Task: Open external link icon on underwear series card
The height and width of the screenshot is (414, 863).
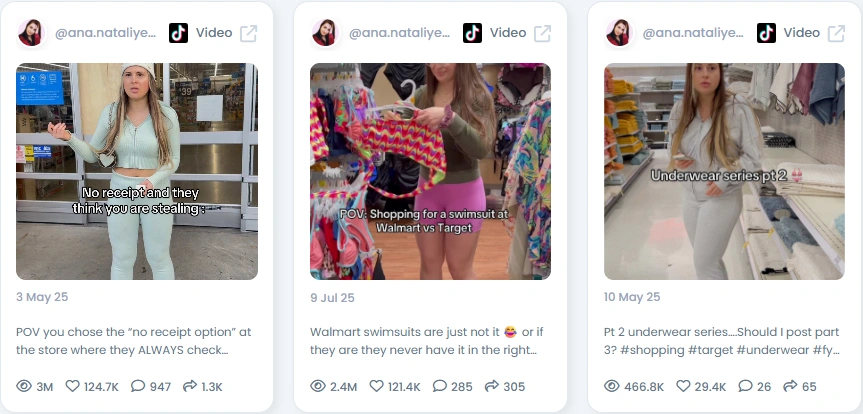Action: (x=836, y=33)
